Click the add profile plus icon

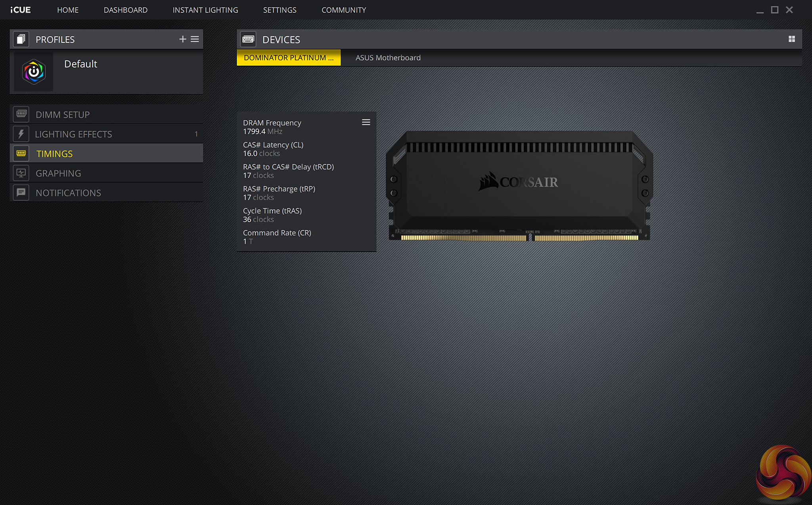(182, 39)
